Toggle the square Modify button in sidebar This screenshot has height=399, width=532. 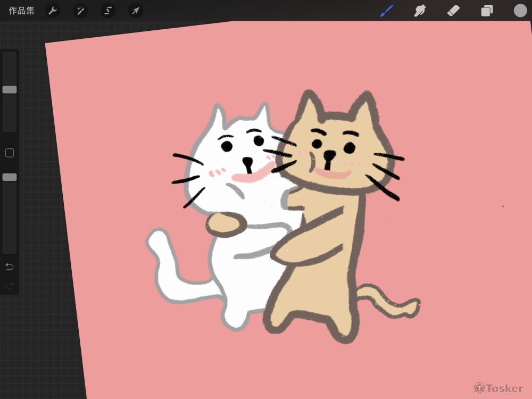[10, 153]
